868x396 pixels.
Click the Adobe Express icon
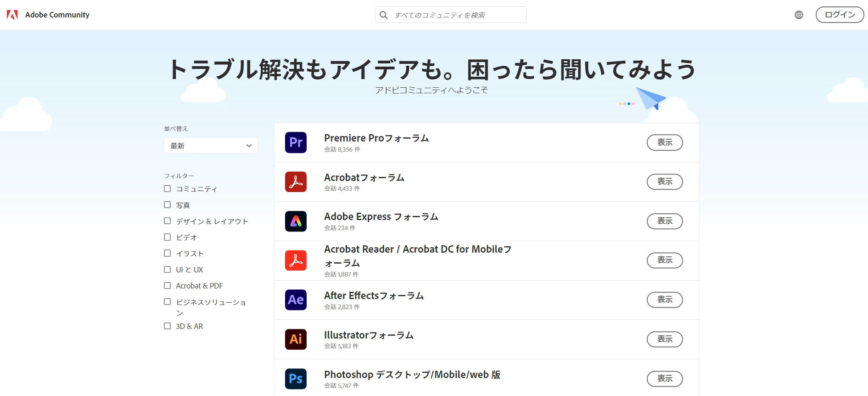coord(296,221)
